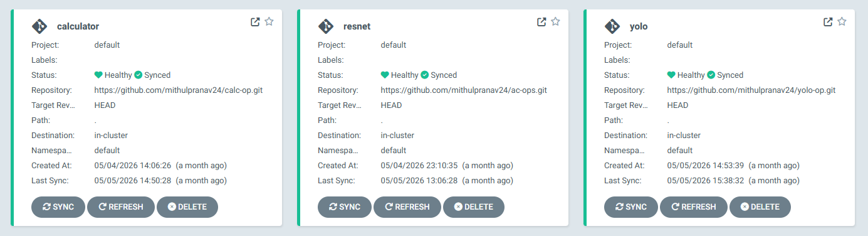Screen dimensions: 868x236
Task: Refresh the resnet application
Action: click(407, 207)
